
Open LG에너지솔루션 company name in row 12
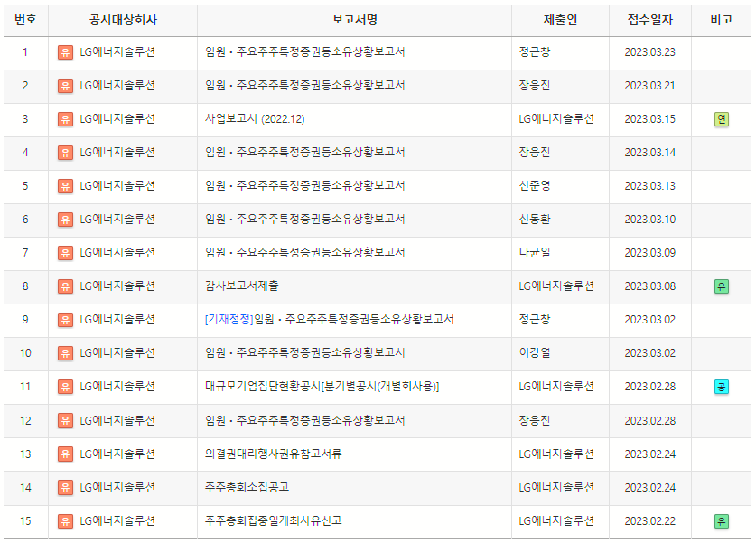click(117, 421)
